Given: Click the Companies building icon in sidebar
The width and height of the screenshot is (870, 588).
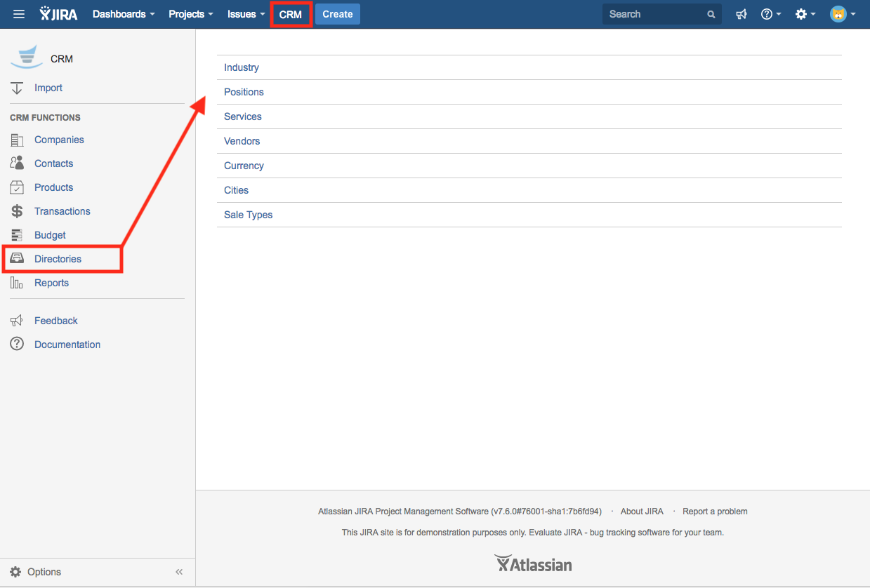Looking at the screenshot, I should point(18,140).
